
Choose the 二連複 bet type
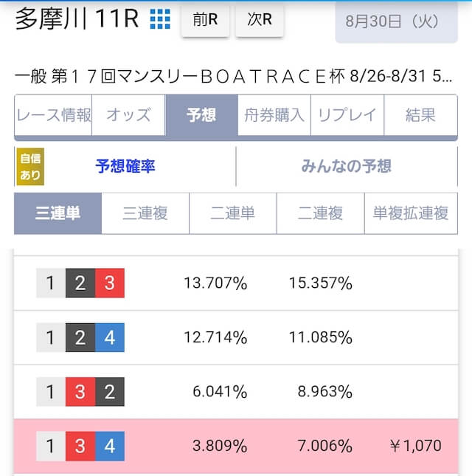pyautogui.click(x=320, y=213)
